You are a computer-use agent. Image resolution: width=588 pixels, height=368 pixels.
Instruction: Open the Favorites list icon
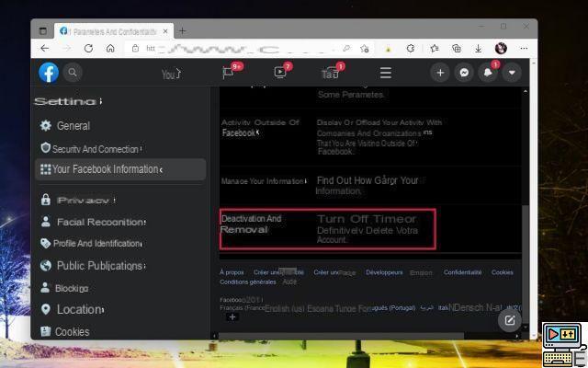(435, 49)
